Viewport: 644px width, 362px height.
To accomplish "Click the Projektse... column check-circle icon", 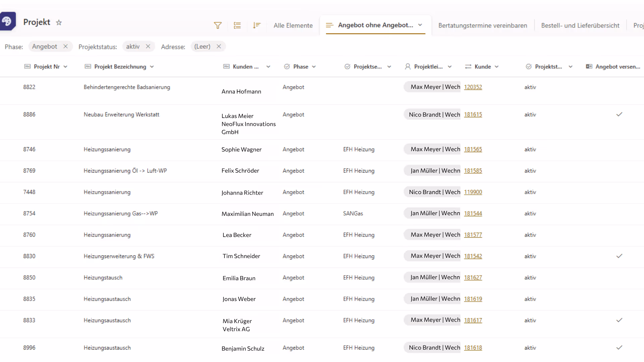I will (347, 67).
